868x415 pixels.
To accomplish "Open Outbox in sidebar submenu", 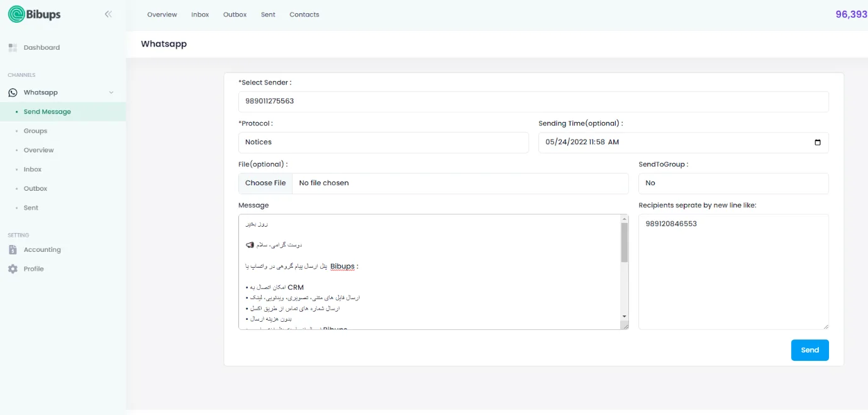I will pyautogui.click(x=36, y=188).
